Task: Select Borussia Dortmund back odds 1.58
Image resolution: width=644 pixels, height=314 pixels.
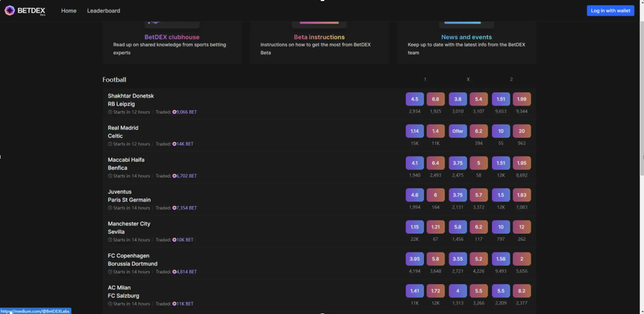Action: 501,259
